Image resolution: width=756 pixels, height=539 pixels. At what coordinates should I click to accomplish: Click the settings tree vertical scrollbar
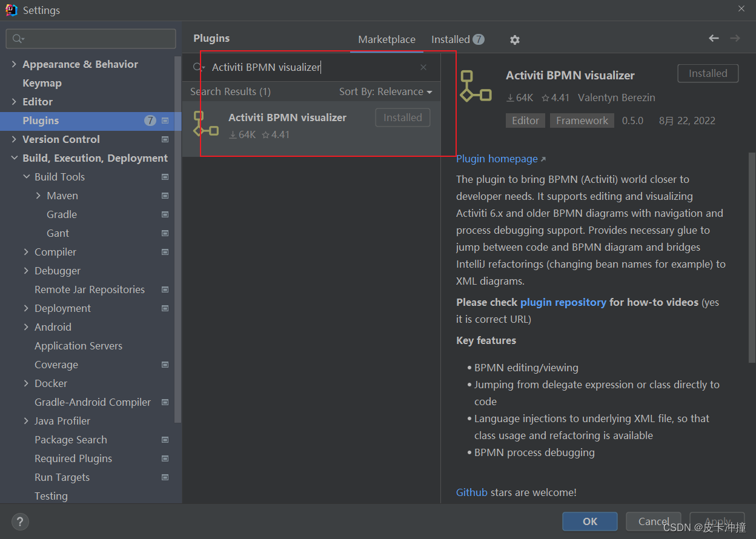pos(177,239)
